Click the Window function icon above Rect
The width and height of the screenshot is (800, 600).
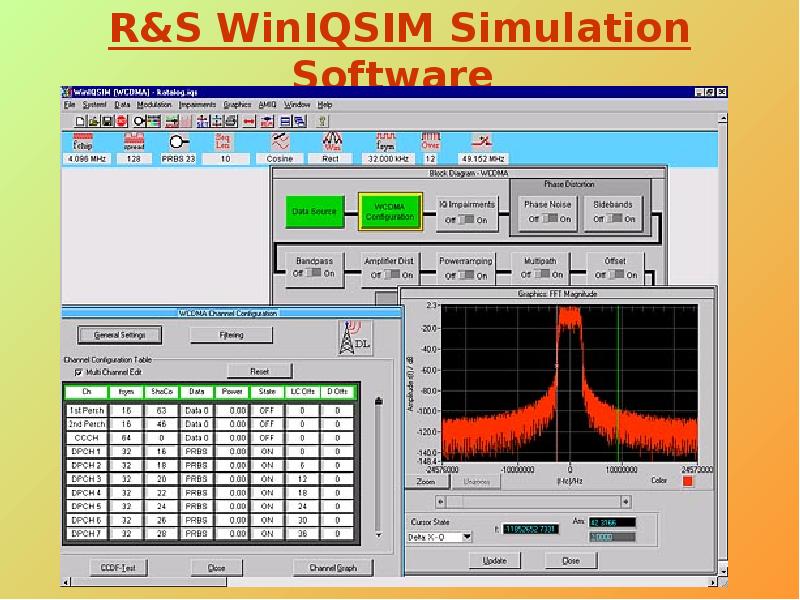pos(332,141)
